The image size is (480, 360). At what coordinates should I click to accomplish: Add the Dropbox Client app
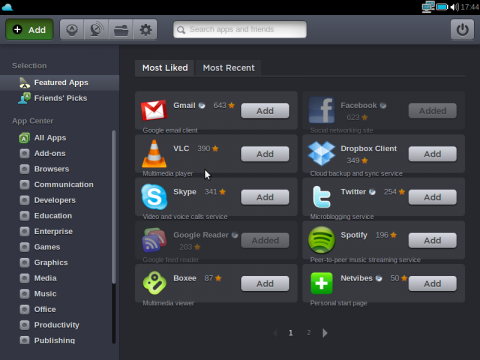click(x=432, y=154)
